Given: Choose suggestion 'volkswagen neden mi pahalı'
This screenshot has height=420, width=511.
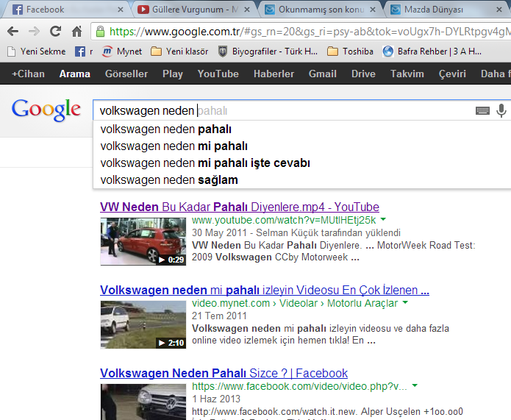Looking at the screenshot, I should tap(301, 146).
